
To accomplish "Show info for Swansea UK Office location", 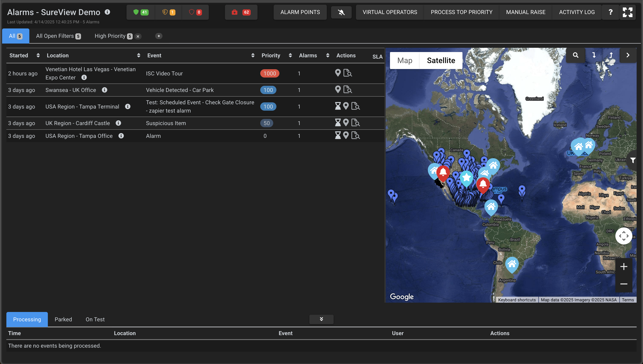I will click(x=105, y=90).
